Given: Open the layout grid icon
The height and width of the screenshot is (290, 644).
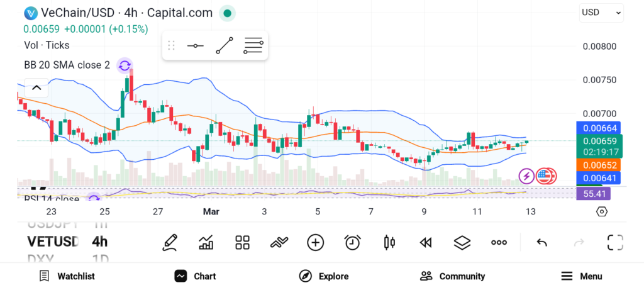Looking at the screenshot, I should coord(243,242).
